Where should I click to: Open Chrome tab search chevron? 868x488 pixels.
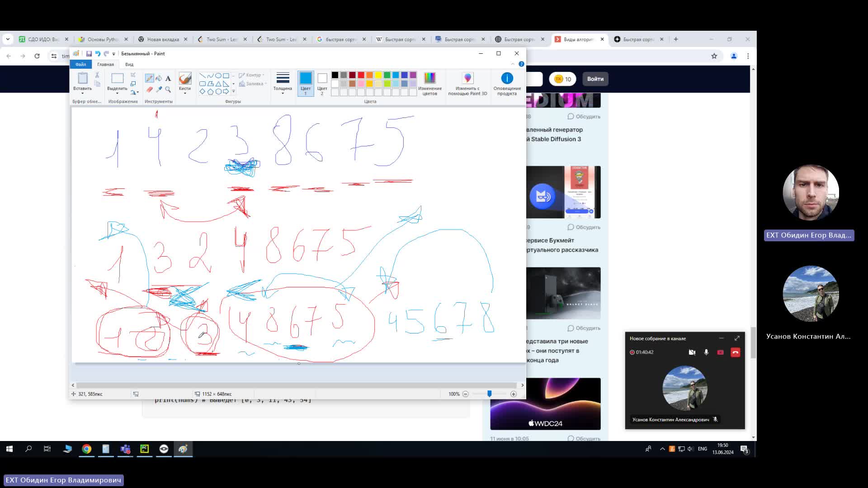[8, 39]
